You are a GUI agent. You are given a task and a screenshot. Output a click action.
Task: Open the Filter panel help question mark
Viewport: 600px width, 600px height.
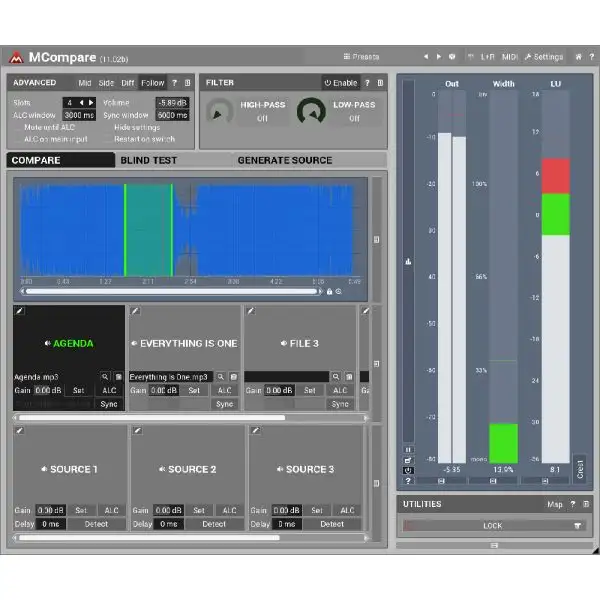click(x=367, y=83)
